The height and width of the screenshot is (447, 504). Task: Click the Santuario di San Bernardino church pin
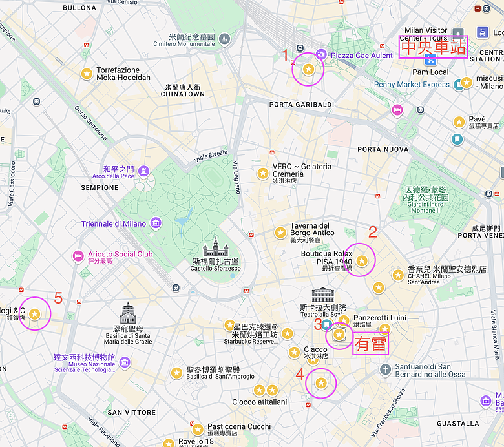pyautogui.click(x=385, y=369)
